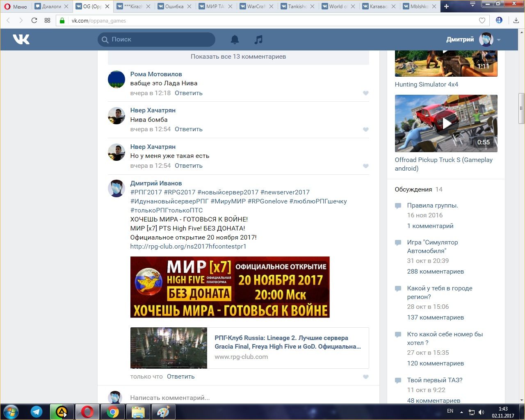Click Рома Мотовилов's avatar
525x420 pixels.
[116, 80]
